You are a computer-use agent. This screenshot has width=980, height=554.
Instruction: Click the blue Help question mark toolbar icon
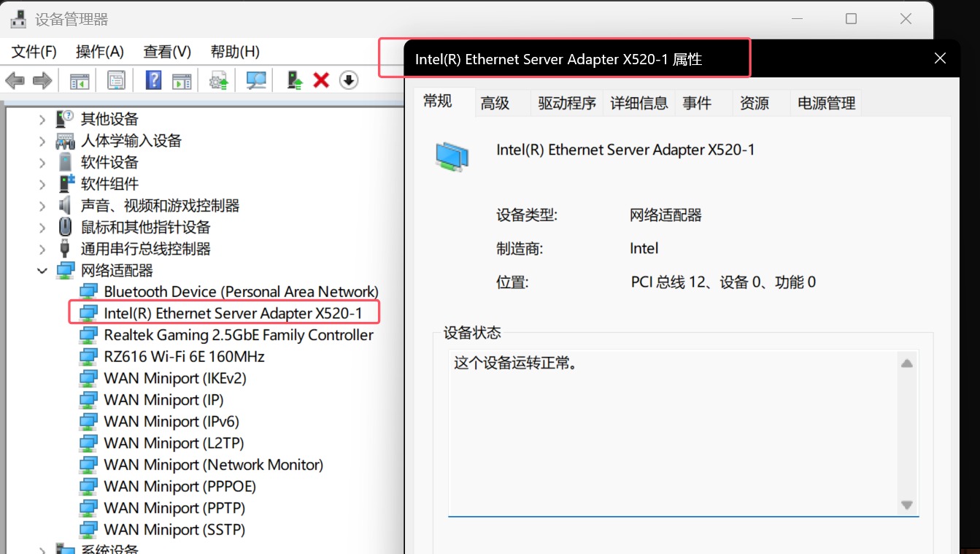coord(153,80)
